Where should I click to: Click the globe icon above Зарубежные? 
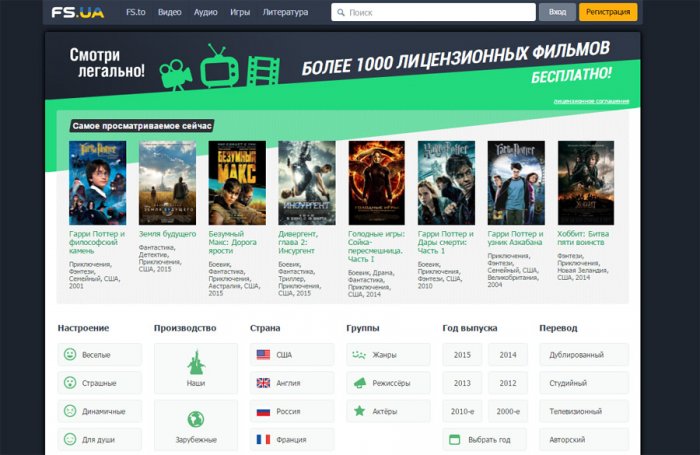(196, 419)
